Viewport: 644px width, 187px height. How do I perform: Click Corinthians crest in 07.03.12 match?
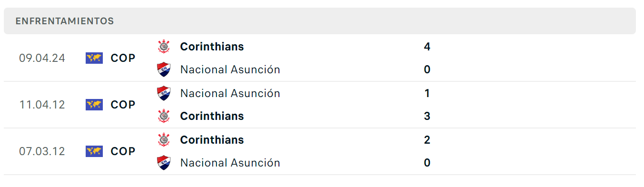point(164,140)
